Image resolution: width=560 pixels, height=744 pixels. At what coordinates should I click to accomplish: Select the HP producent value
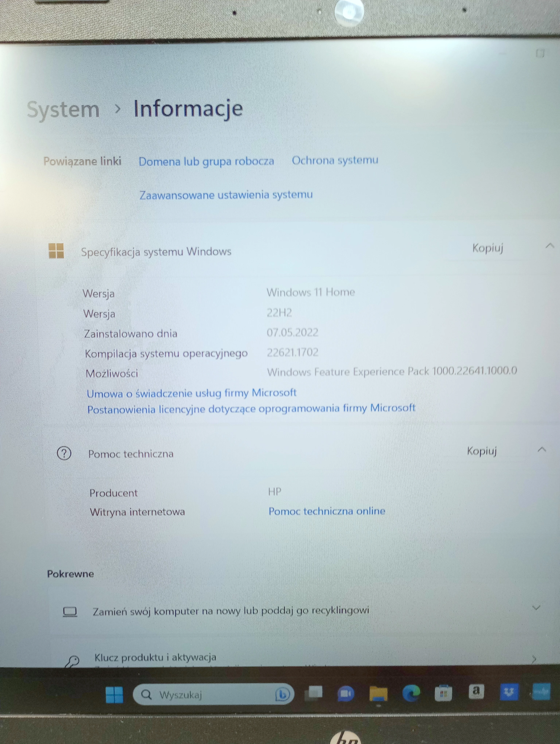[274, 492]
